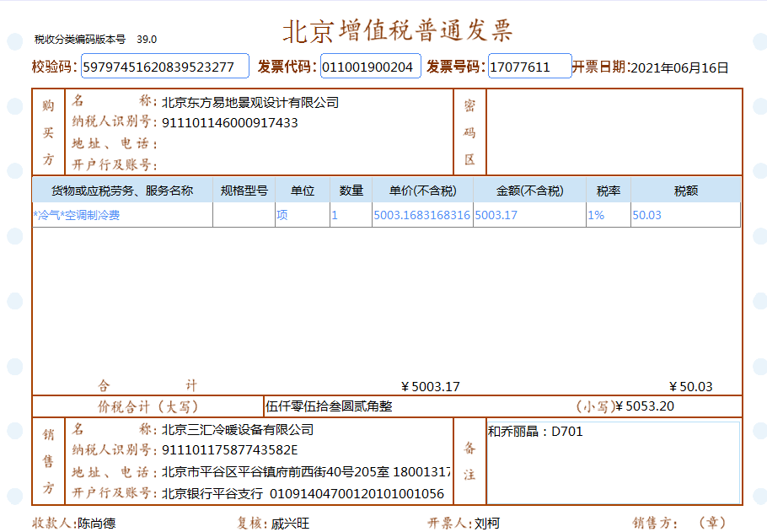Click the lowercase total ¥5053.20
The height and width of the screenshot is (532, 767).
[x=645, y=406]
